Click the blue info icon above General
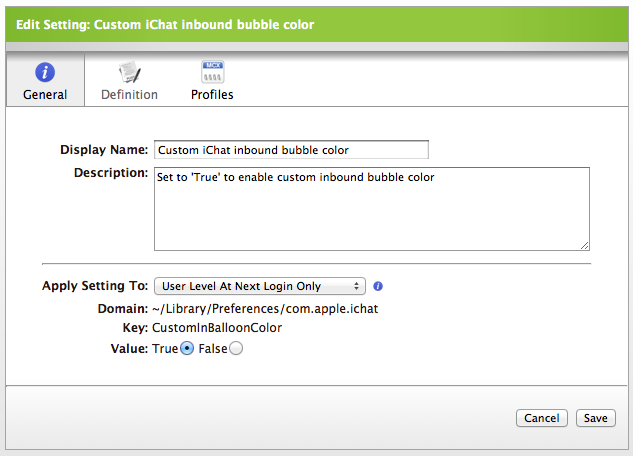The height and width of the screenshot is (456, 633). pos(45,73)
